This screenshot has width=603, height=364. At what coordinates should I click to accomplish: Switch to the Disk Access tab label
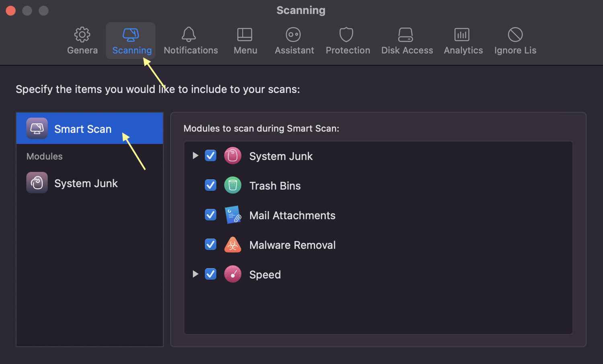pos(407,50)
